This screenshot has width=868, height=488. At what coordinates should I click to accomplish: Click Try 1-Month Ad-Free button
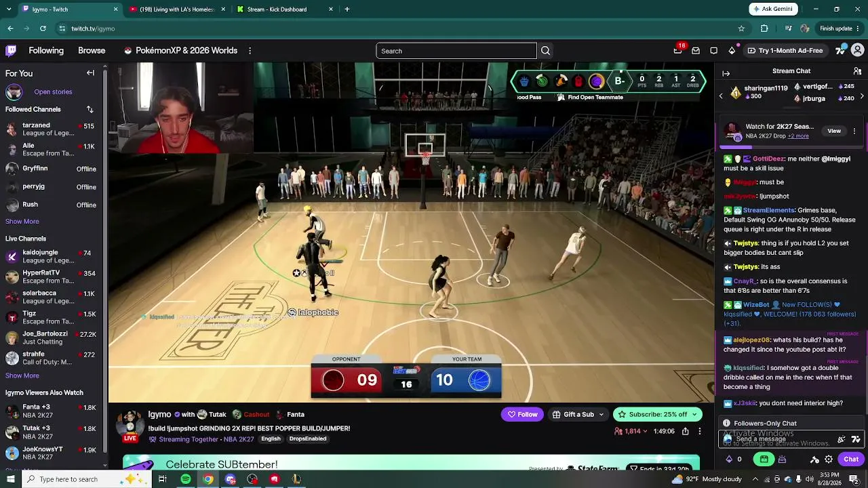(x=785, y=51)
